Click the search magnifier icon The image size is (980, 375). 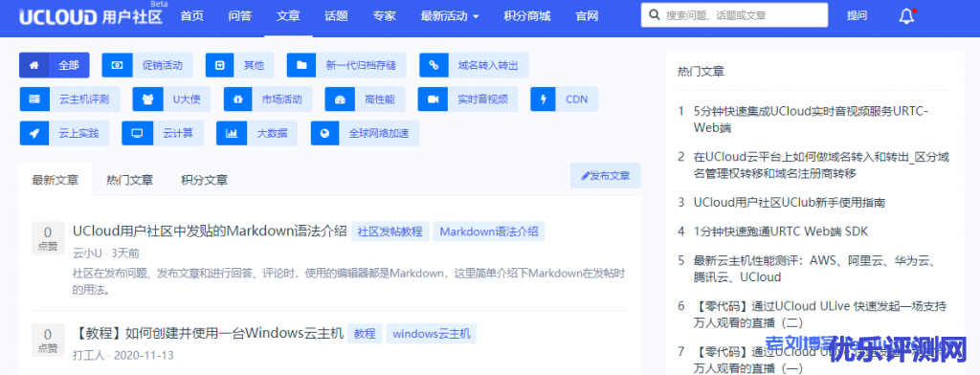tap(654, 15)
